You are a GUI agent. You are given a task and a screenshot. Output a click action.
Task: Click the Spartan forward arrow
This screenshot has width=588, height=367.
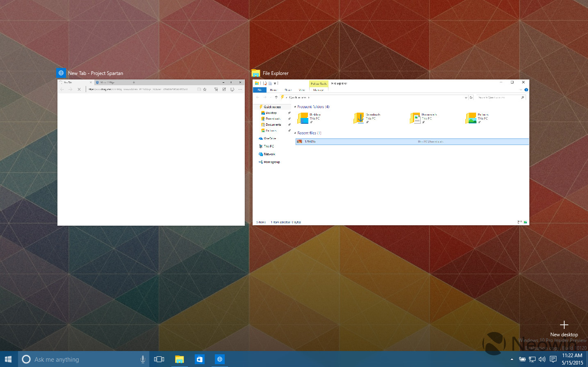point(70,89)
